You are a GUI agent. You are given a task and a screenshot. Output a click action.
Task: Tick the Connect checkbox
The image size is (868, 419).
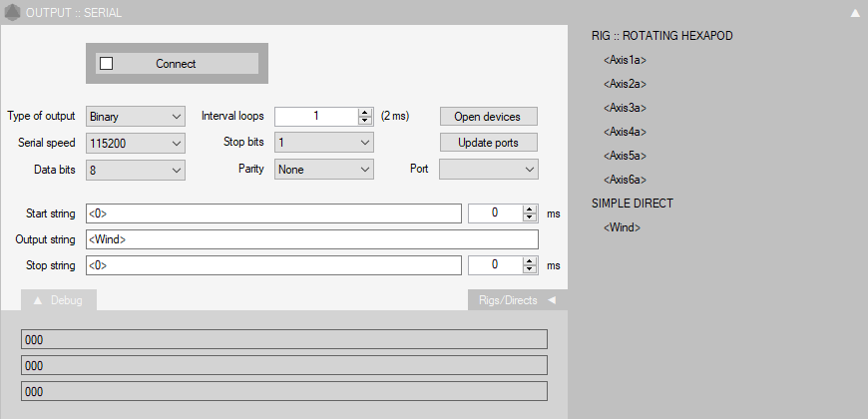[x=107, y=63]
